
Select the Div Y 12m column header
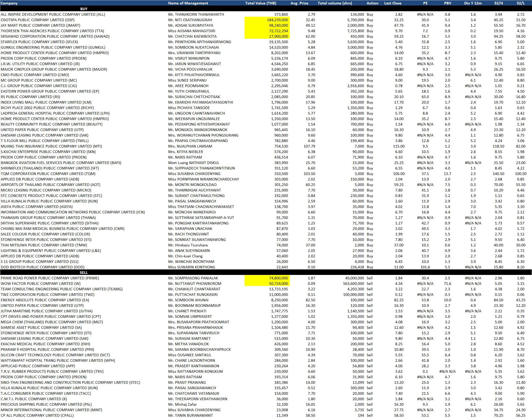click(x=473, y=3)
